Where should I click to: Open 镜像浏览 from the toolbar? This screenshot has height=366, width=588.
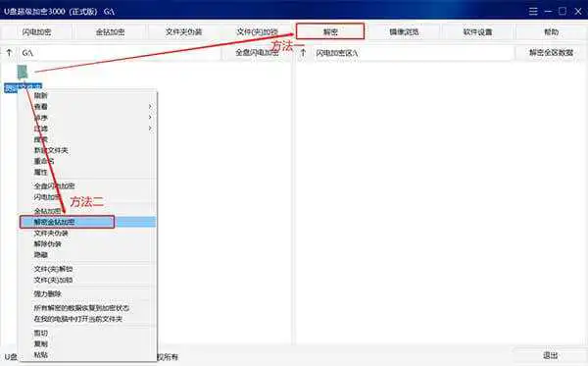(x=404, y=32)
